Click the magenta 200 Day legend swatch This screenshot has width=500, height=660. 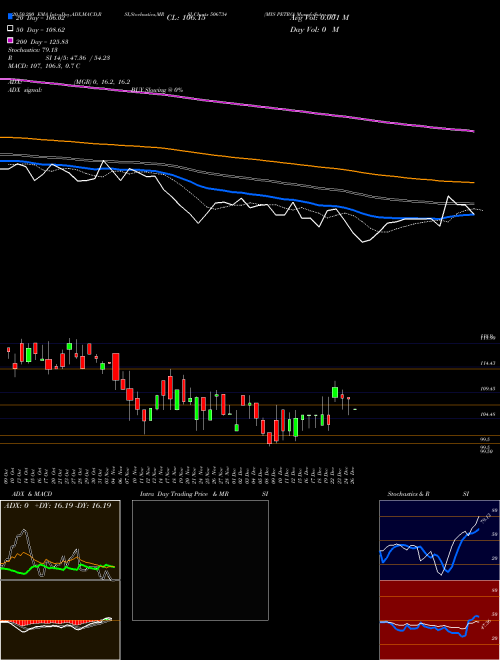coord(11,40)
